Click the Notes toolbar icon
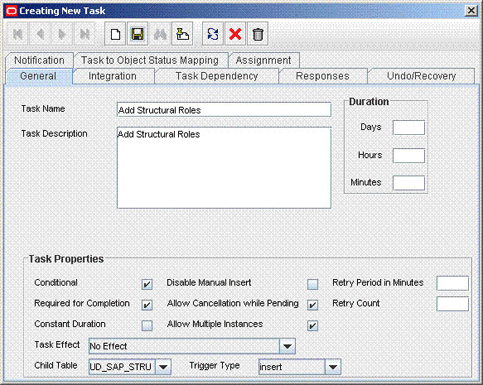Image resolution: width=483 pixels, height=385 pixels. [182, 34]
